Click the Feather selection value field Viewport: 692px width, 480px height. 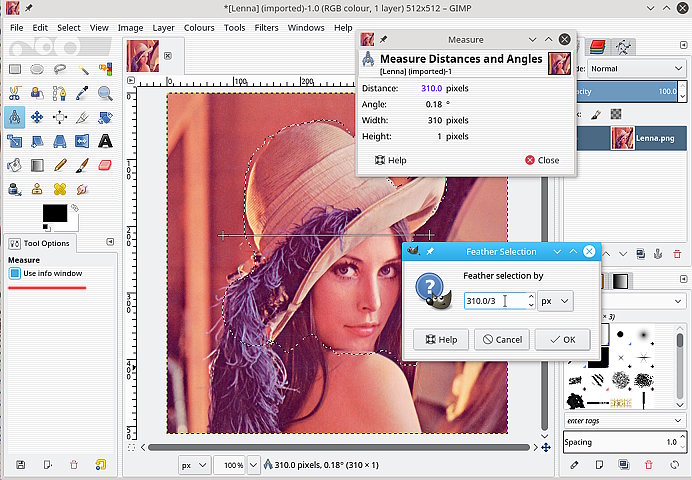(492, 300)
